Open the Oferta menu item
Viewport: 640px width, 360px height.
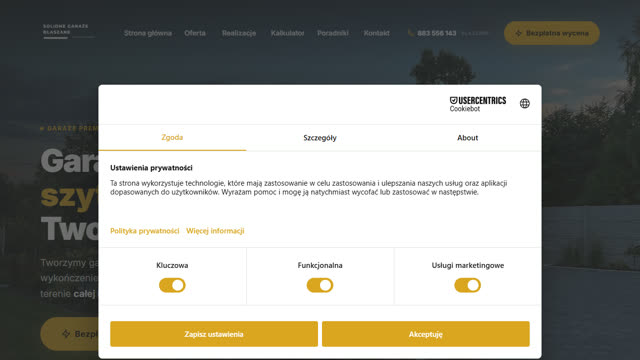tap(195, 33)
